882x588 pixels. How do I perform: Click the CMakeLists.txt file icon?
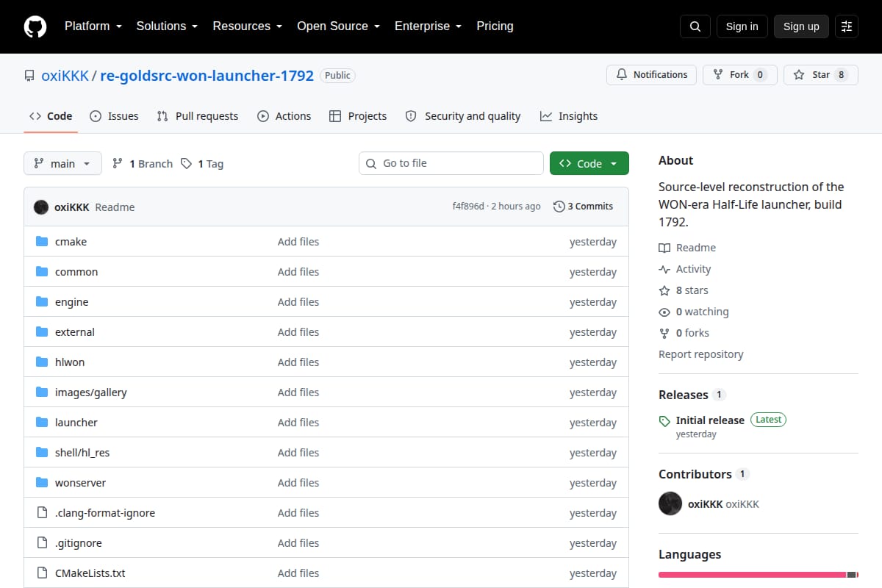(42, 573)
